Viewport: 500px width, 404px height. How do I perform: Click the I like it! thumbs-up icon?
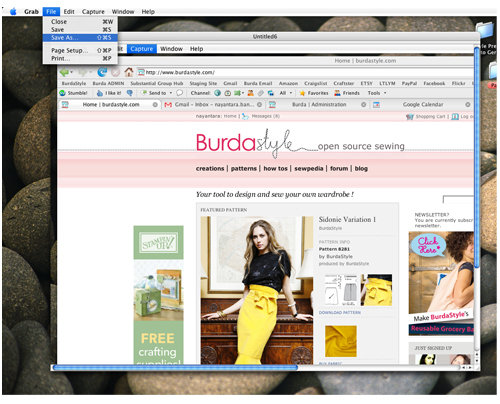(100, 93)
